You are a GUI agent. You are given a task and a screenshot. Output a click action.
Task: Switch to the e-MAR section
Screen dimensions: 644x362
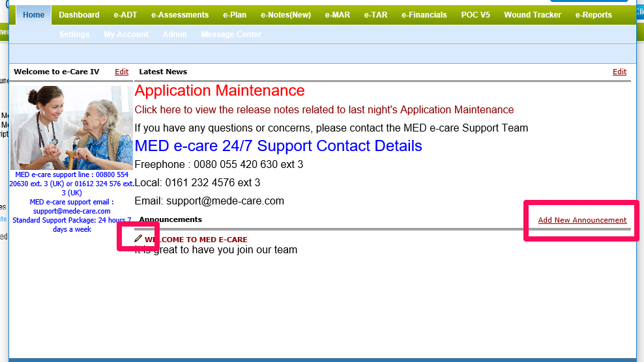click(337, 15)
